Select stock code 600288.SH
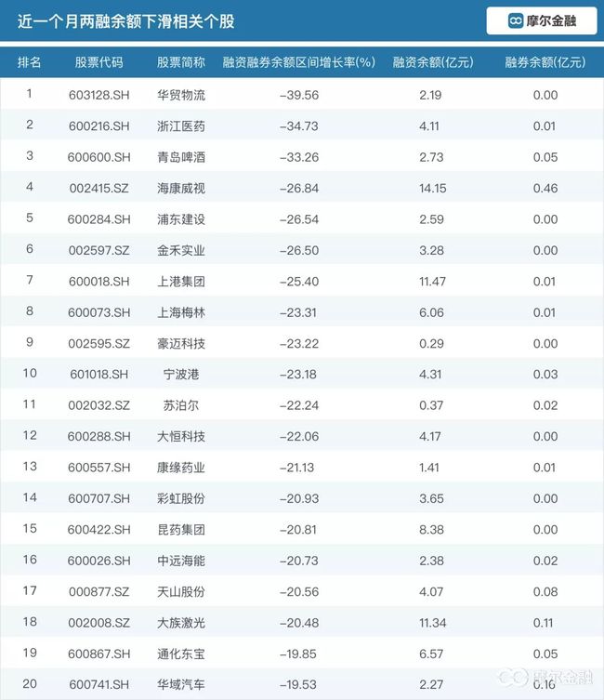 (99, 436)
